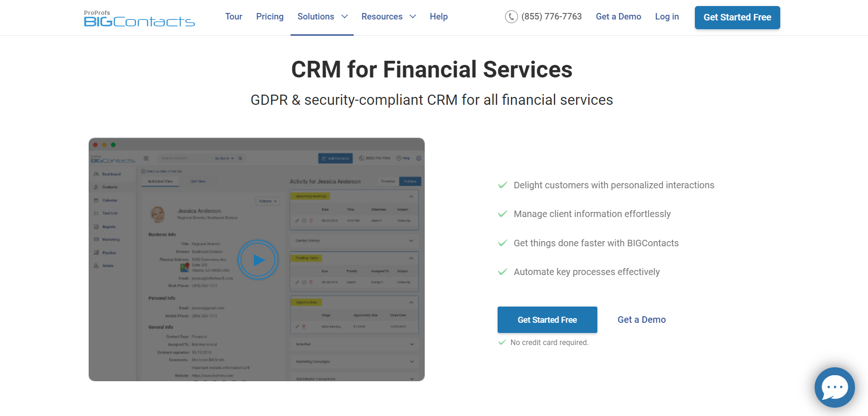Collapse the Pending Tasks section in preview
The image size is (868, 416).
[411, 258]
